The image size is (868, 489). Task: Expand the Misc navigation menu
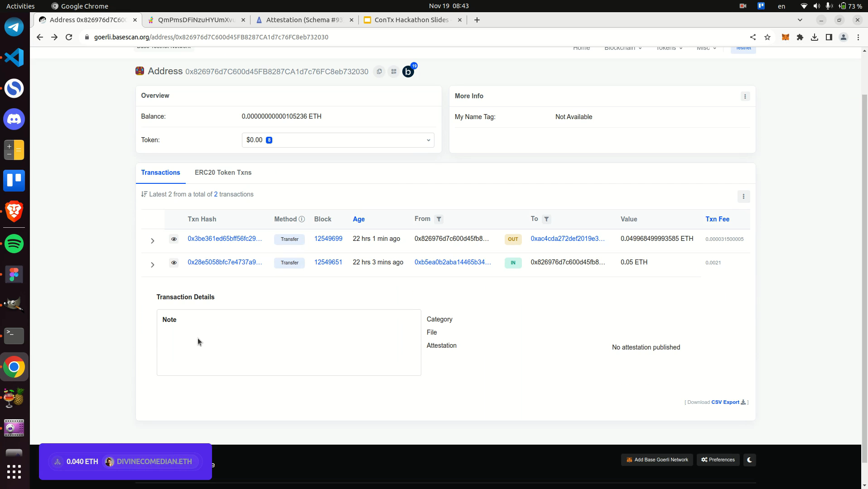[x=706, y=48]
